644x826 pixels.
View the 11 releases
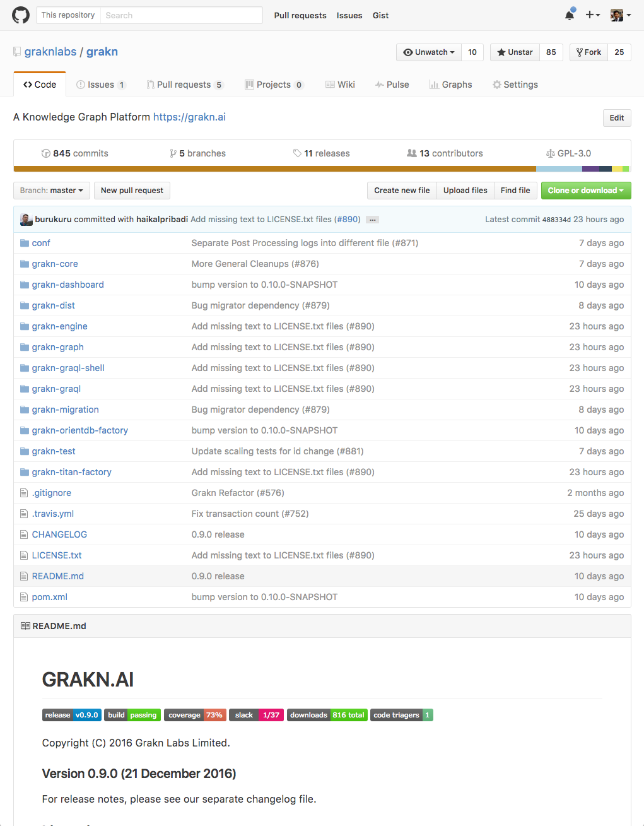point(321,153)
